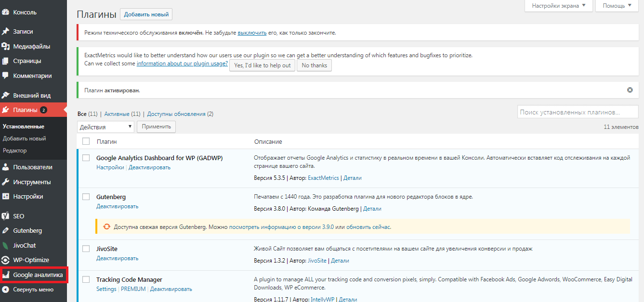Expand the Настройки экрана panel
The height and width of the screenshot is (302, 644).
(558, 6)
